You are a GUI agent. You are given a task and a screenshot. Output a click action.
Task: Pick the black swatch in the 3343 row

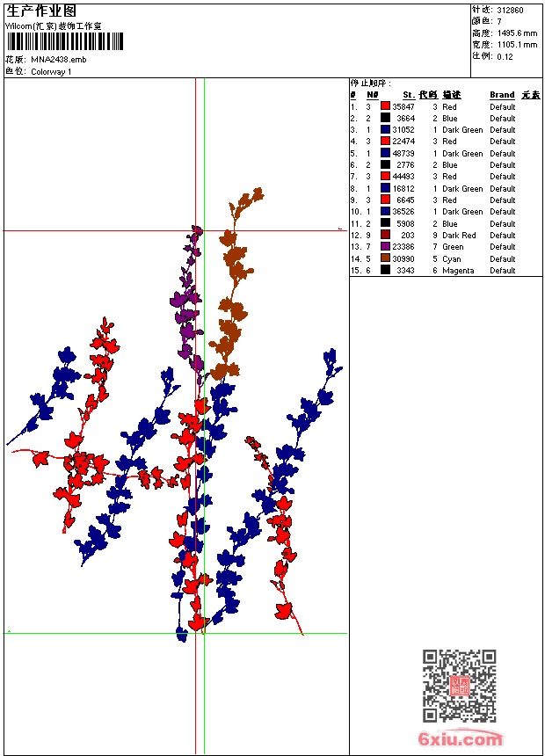[x=385, y=270]
